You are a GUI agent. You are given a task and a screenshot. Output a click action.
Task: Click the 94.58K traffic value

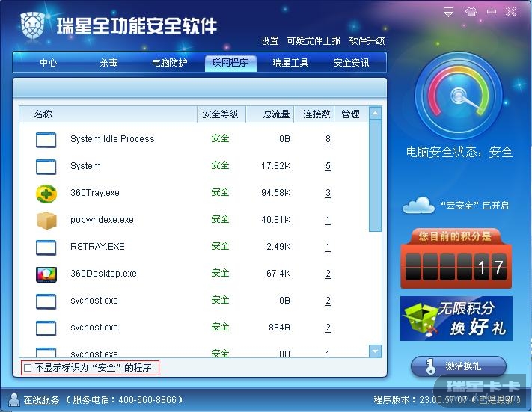point(276,193)
